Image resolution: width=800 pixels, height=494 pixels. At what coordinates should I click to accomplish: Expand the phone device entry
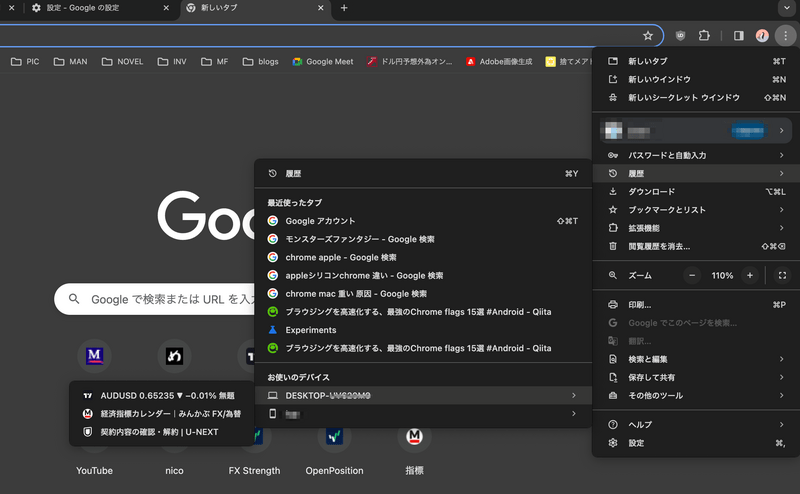point(423,414)
